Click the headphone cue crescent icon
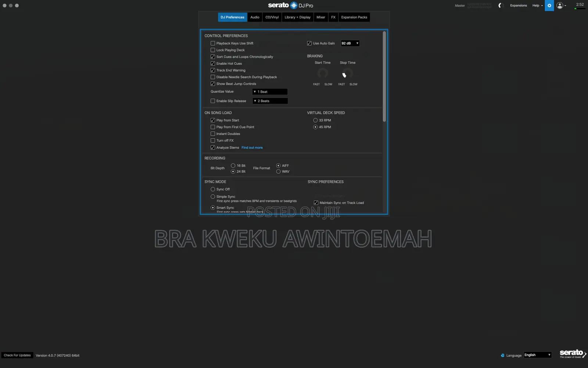The height and width of the screenshot is (368, 588). (499, 6)
